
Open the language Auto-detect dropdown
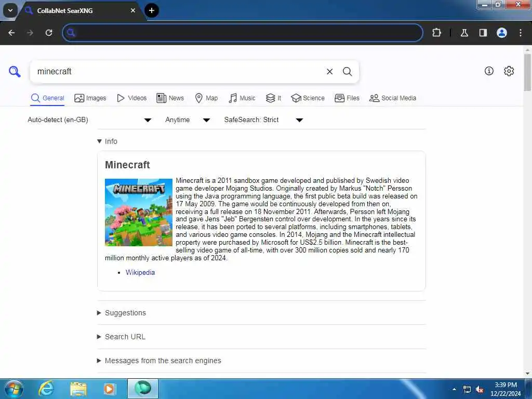coord(89,120)
